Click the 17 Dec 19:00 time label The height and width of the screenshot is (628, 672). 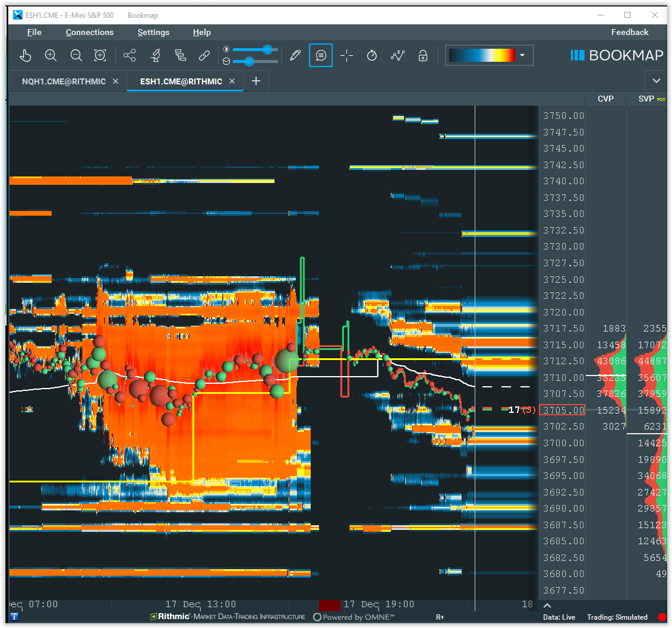coord(379,604)
